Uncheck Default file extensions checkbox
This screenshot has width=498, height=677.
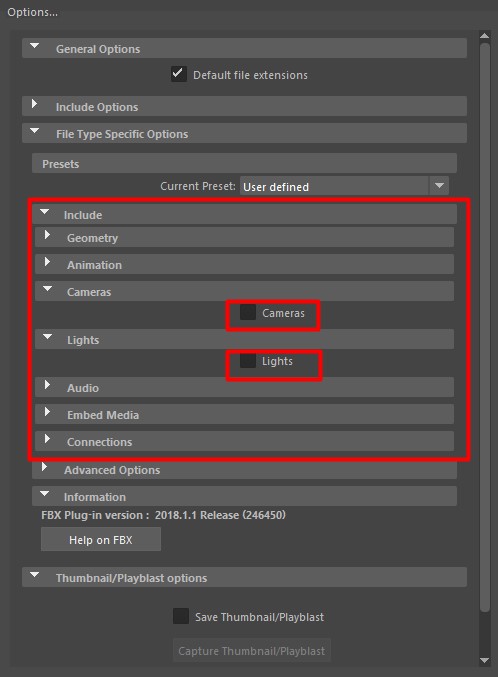pyautogui.click(x=179, y=74)
